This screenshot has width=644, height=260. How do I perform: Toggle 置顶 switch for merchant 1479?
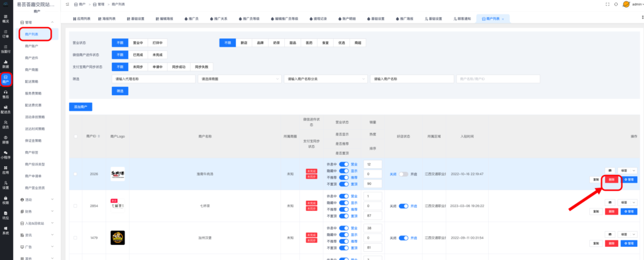344,247
